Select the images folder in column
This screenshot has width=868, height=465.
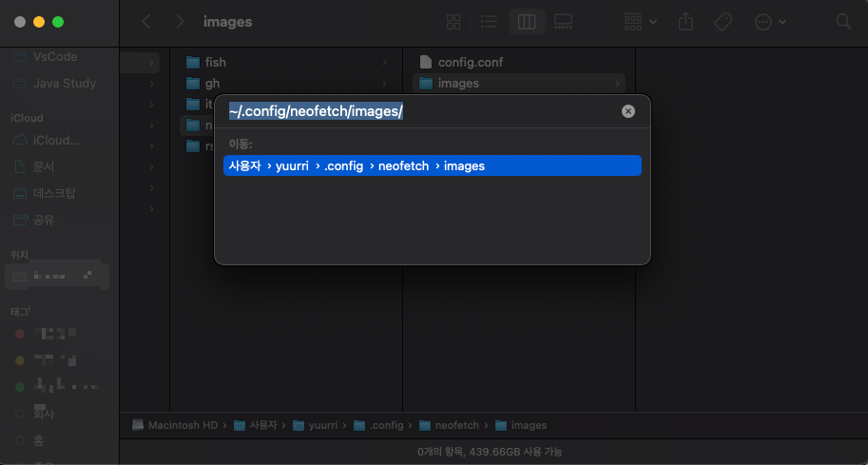pos(519,83)
